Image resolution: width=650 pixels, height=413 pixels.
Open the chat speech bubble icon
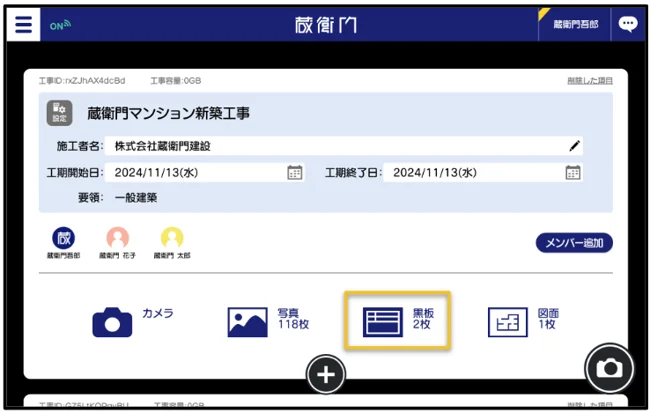click(x=627, y=24)
